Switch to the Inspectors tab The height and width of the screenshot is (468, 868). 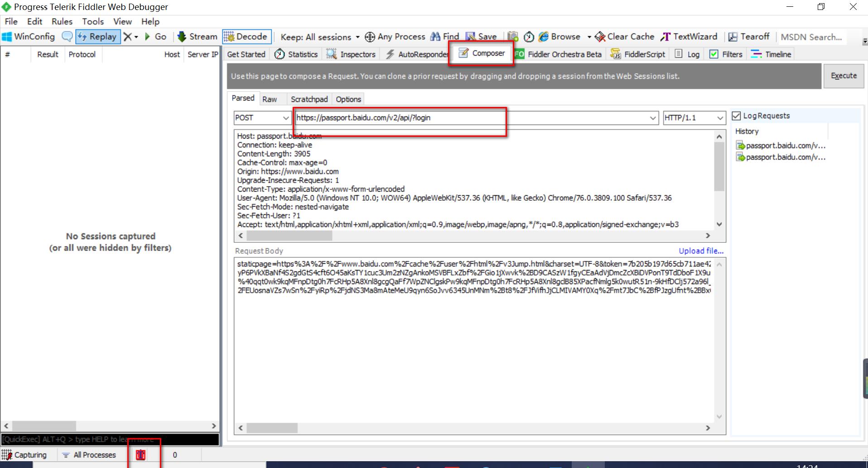pyautogui.click(x=351, y=54)
